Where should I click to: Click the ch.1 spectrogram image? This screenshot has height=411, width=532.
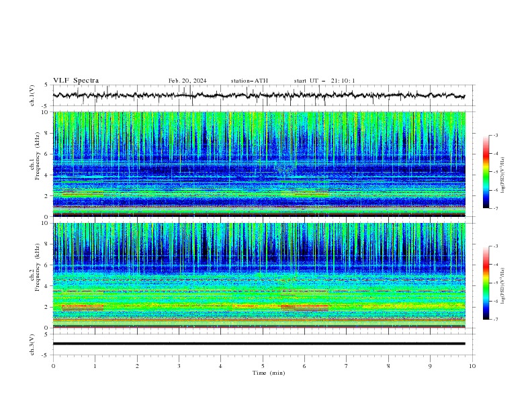tap(259, 164)
